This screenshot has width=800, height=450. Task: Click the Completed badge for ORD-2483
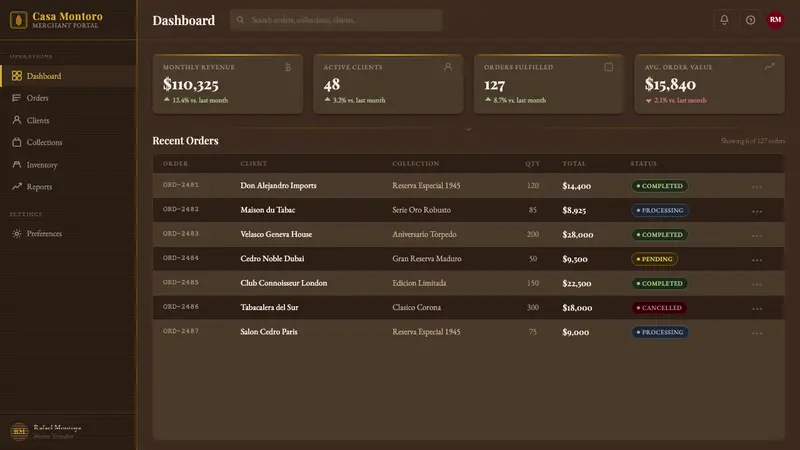(x=660, y=235)
